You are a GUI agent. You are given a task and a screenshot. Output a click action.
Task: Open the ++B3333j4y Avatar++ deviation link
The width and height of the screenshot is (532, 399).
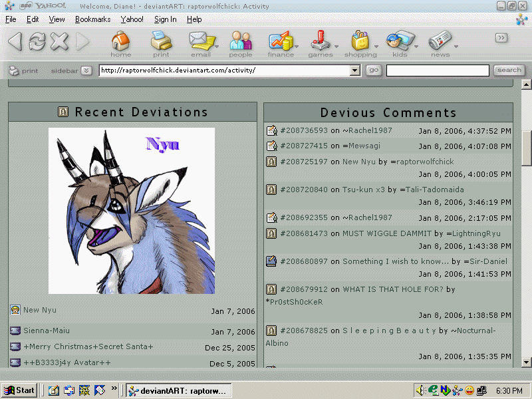(x=67, y=362)
